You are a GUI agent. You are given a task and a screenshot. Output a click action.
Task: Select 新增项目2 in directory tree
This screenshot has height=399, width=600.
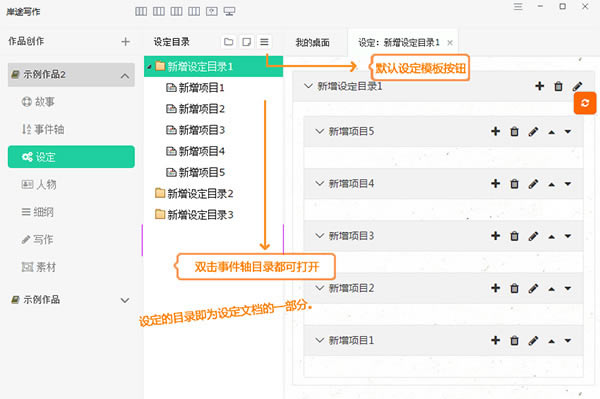coord(195,109)
